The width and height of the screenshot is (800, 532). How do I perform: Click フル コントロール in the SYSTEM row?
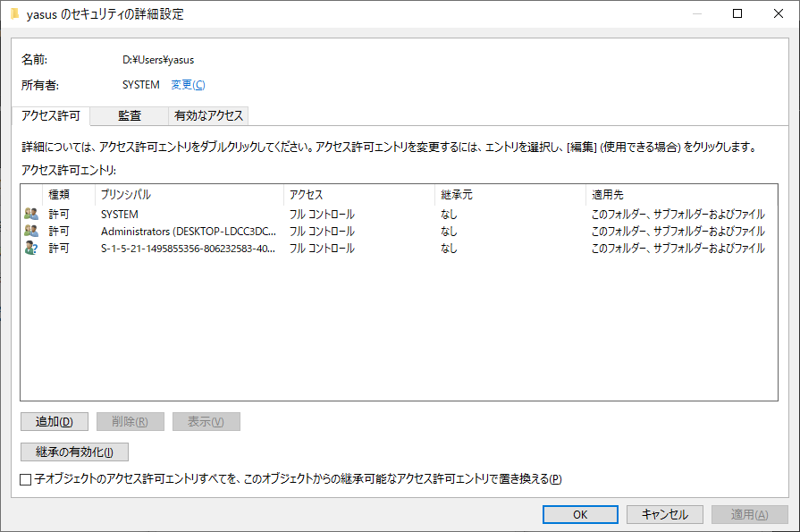pos(322,214)
